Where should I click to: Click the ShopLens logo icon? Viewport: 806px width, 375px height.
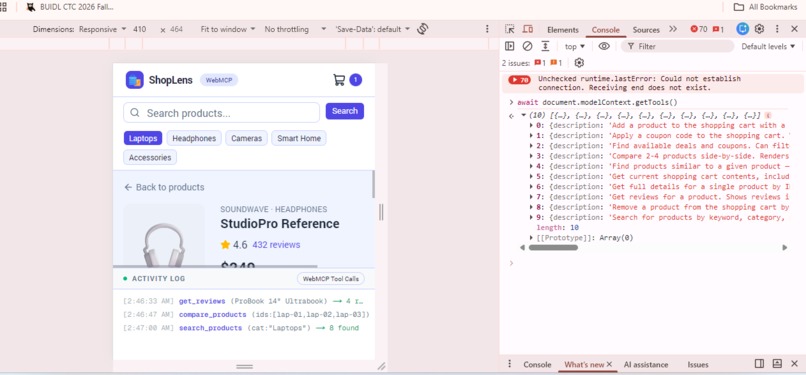[x=135, y=80]
